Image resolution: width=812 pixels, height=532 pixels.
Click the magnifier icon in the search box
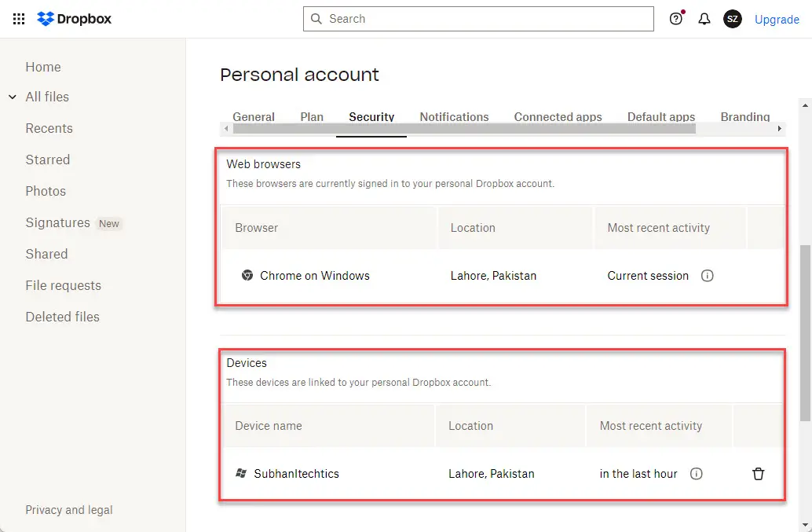(316, 19)
